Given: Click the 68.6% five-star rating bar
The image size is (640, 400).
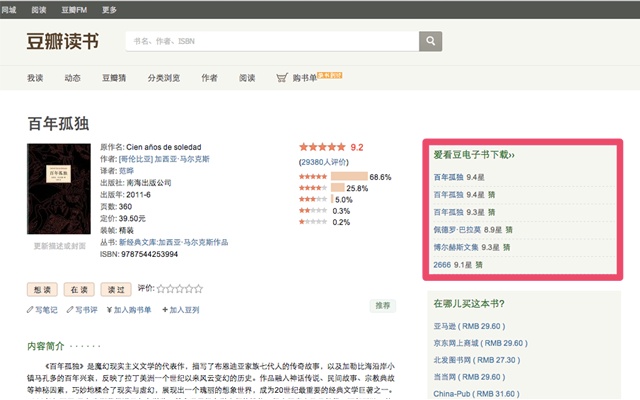Looking at the screenshot, I should click(349, 177).
